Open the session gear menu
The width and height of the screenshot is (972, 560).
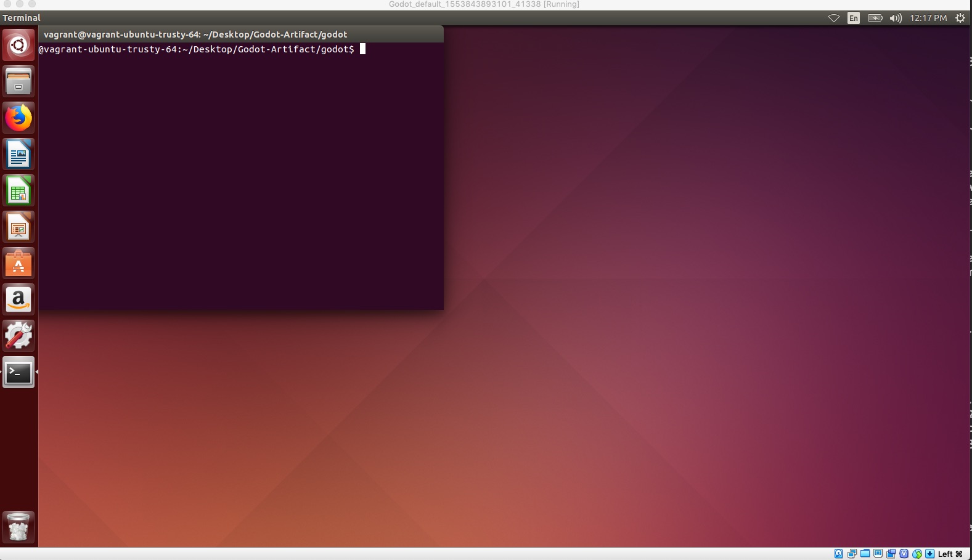point(960,18)
